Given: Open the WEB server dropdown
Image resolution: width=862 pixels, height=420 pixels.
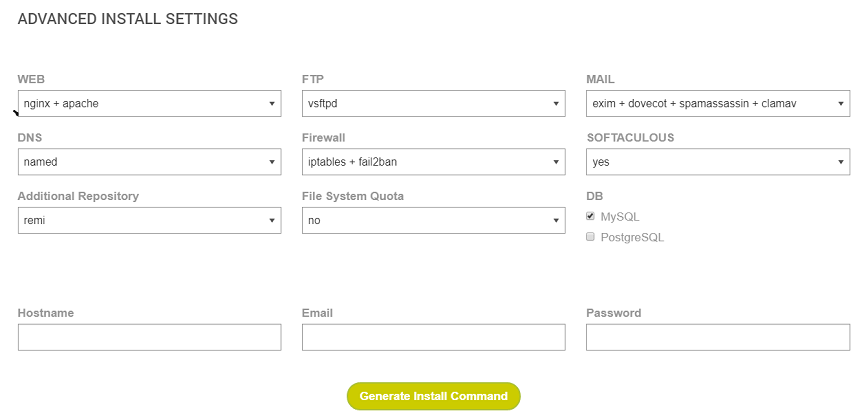Looking at the screenshot, I should (x=149, y=103).
